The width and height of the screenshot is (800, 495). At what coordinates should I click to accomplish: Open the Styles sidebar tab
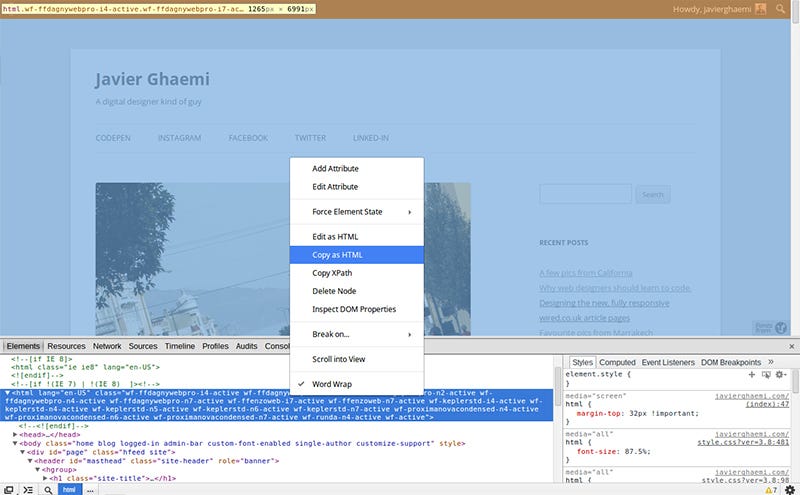coord(582,362)
